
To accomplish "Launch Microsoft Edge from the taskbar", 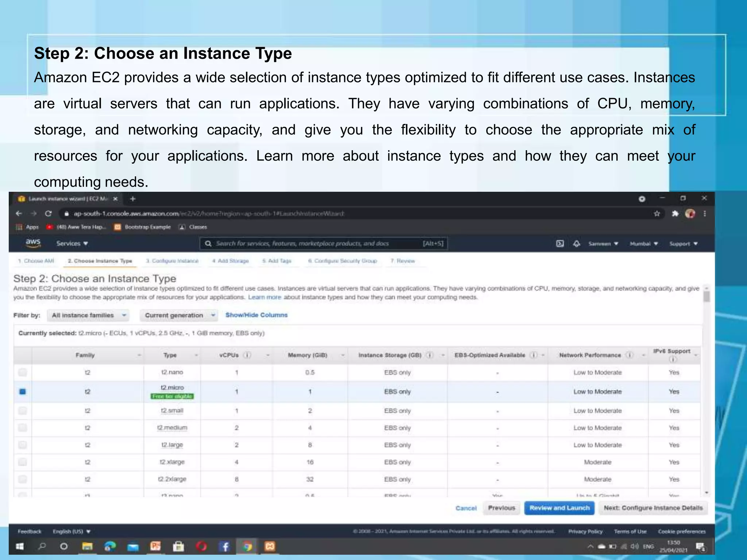I will point(110,546).
